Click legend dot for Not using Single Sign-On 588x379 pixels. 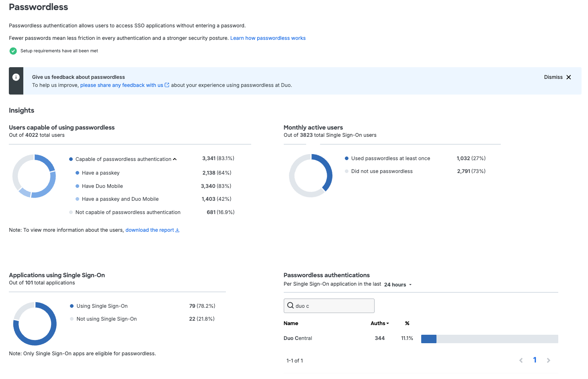pos(72,319)
